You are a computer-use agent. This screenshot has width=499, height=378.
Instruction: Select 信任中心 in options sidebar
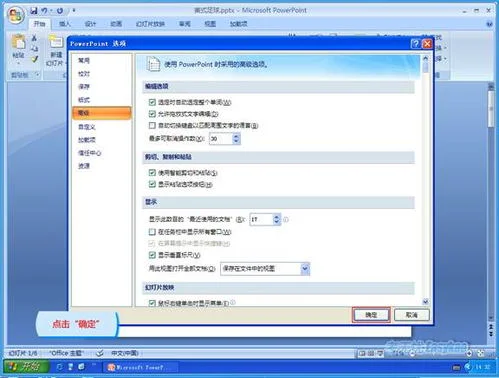pyautogui.click(x=89, y=153)
